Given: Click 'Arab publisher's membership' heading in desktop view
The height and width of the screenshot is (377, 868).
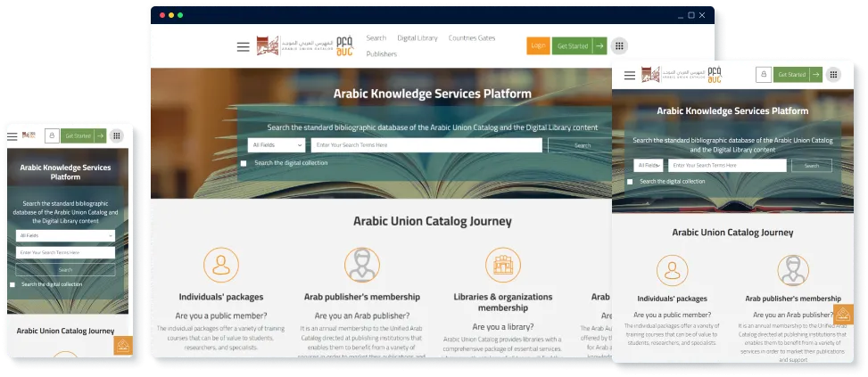Looking at the screenshot, I should coord(362,297).
